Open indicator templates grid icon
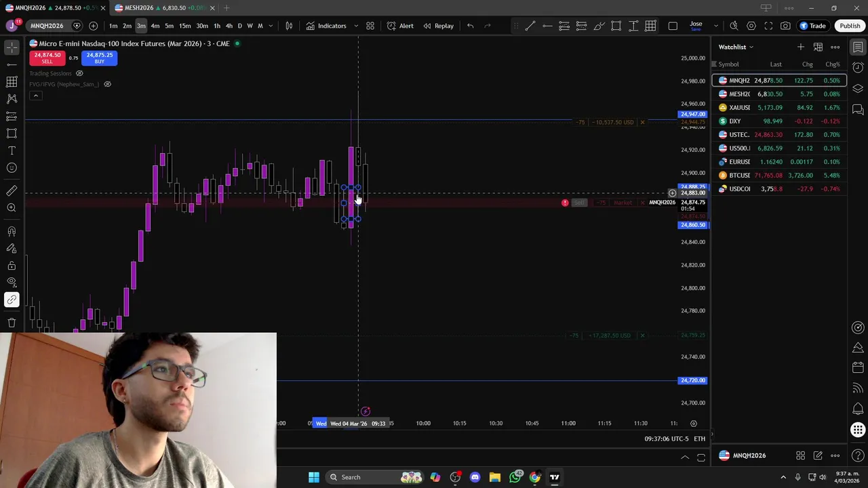Screen dimensions: 868x488 (370, 26)
